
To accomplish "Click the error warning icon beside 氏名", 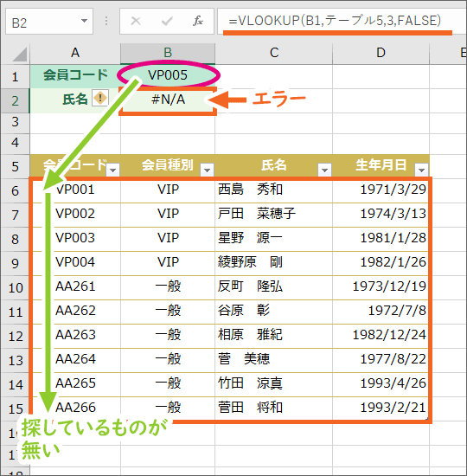I will pyautogui.click(x=100, y=98).
